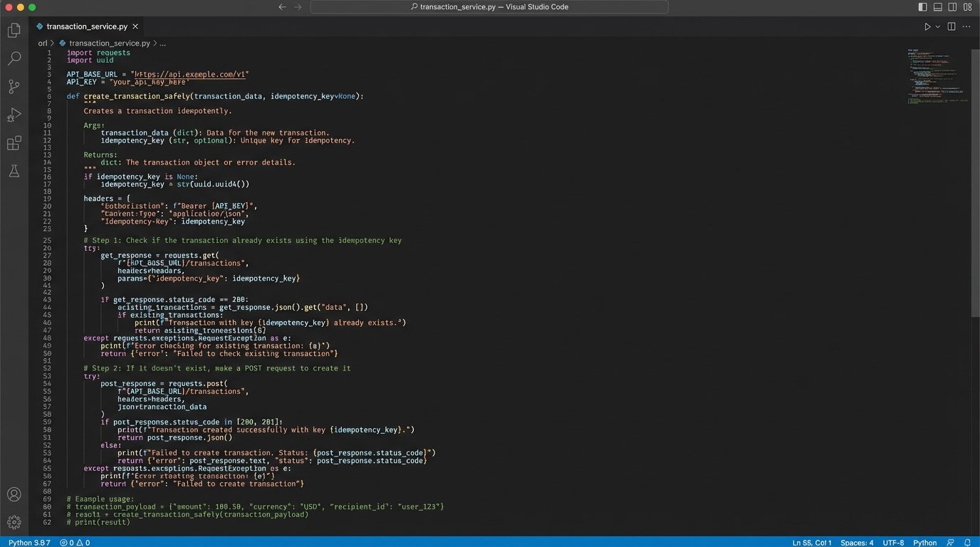The height and width of the screenshot is (547, 980).
Task: Open the Accounts menu icon
Action: tap(14, 494)
